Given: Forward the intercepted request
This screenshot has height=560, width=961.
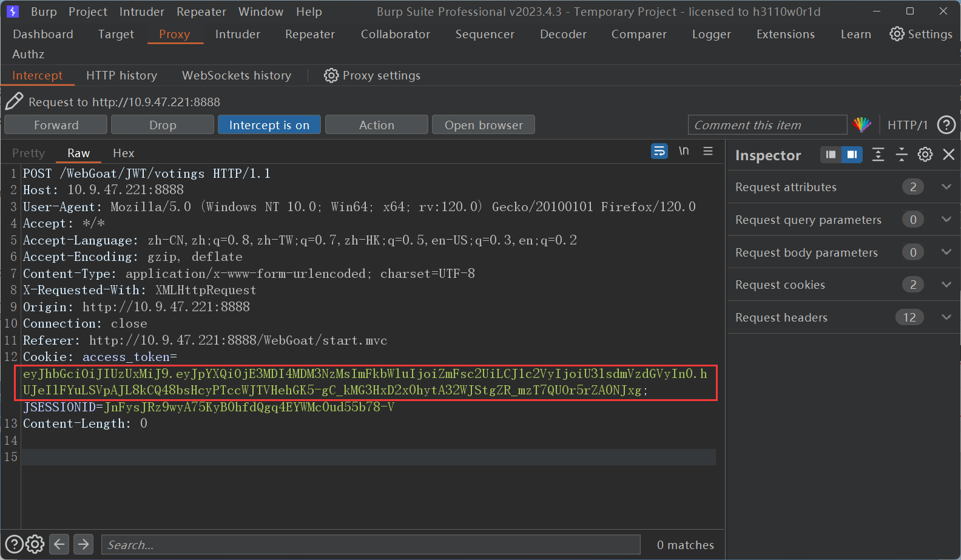Looking at the screenshot, I should 56,125.
